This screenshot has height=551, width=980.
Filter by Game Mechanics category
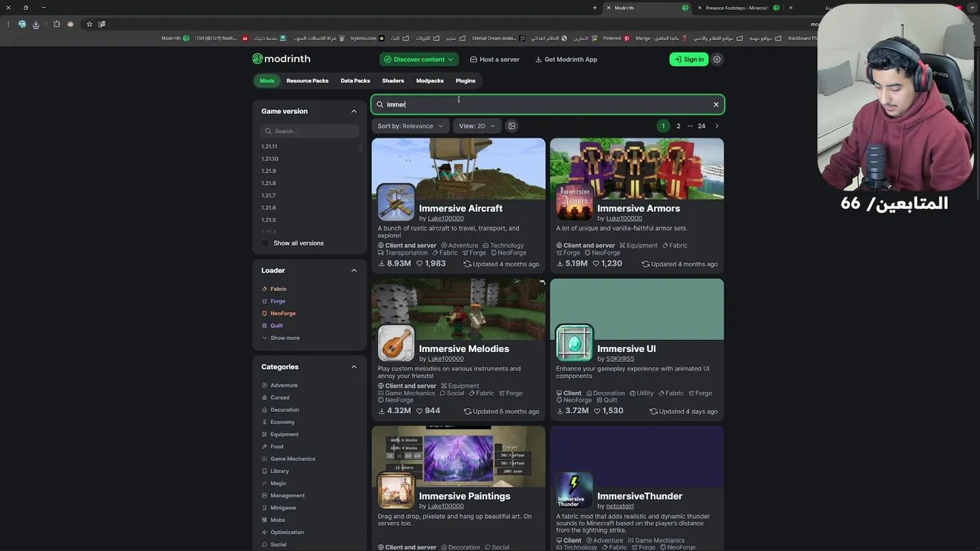click(288, 458)
